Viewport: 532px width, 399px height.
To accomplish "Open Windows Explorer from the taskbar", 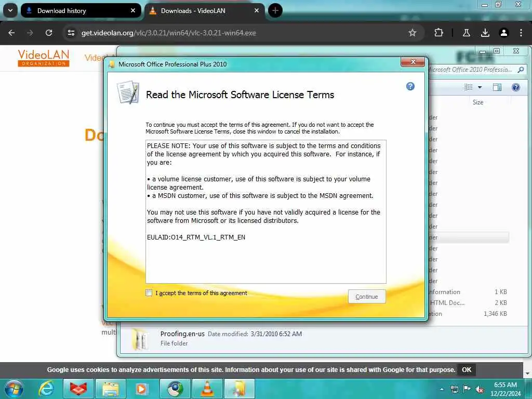I will (111, 389).
